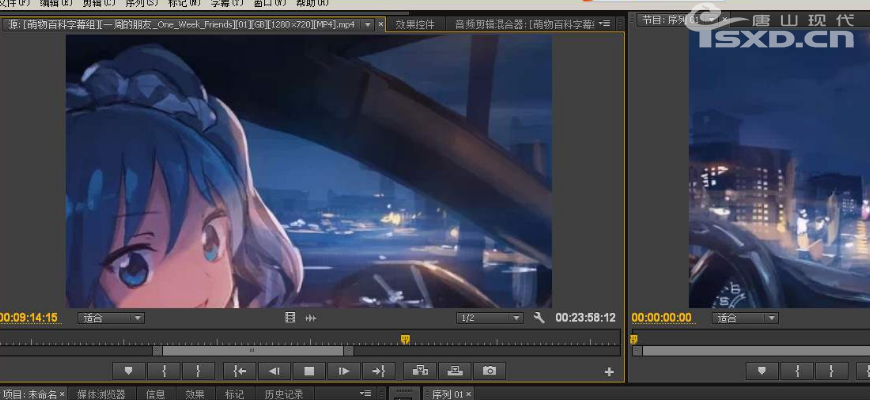The image size is (870, 400).
Task: Open the button editor plus icon
Action: point(609,372)
